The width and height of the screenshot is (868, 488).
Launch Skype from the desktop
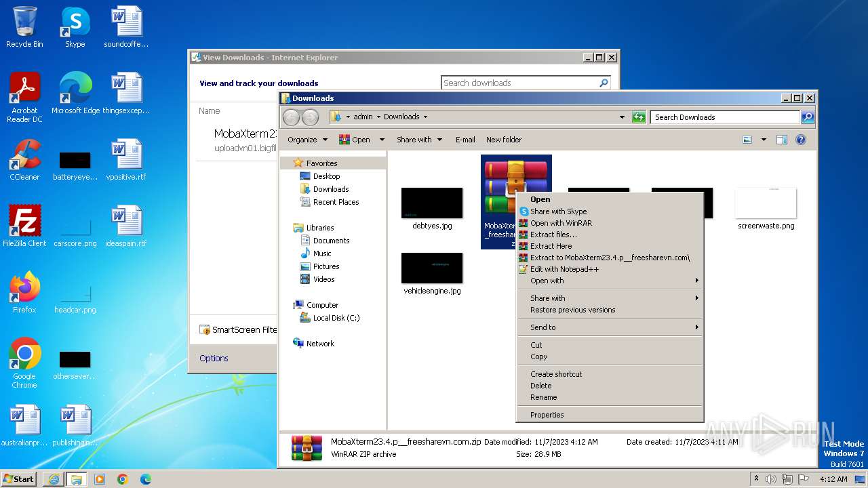click(75, 27)
